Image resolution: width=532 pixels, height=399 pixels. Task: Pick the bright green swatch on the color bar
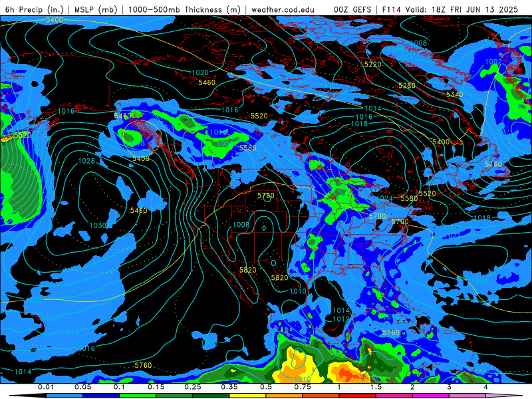point(138,396)
